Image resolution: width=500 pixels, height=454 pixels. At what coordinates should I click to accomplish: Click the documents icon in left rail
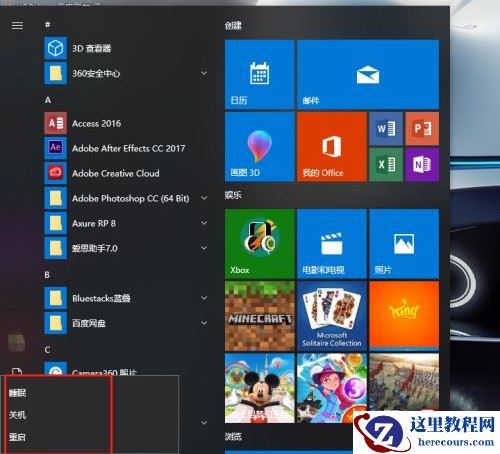tap(17, 371)
